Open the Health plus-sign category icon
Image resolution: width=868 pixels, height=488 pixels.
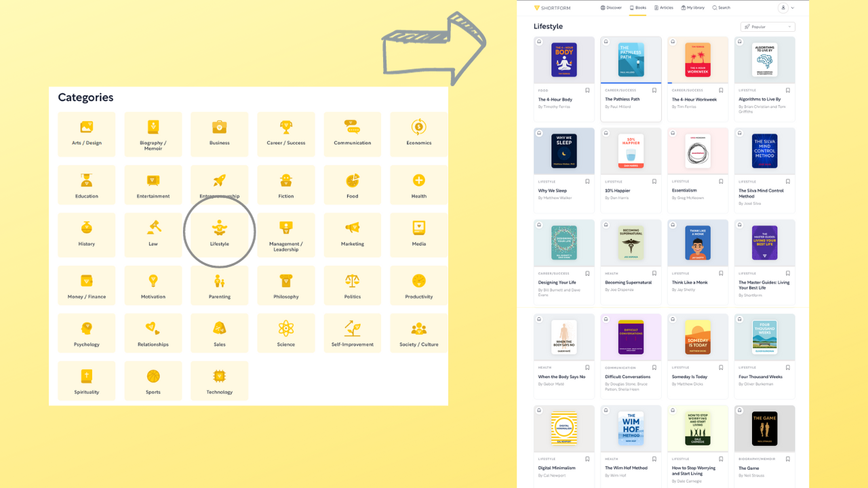tap(418, 180)
